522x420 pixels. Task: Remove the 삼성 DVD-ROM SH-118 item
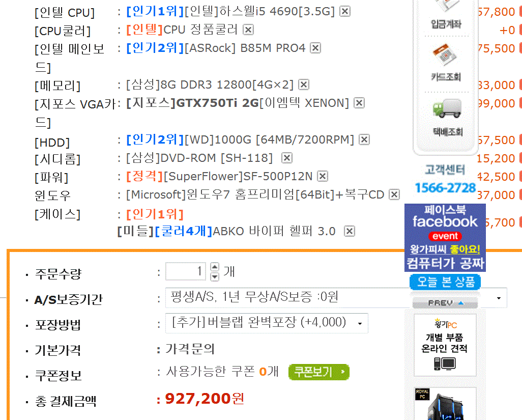tap(286, 158)
